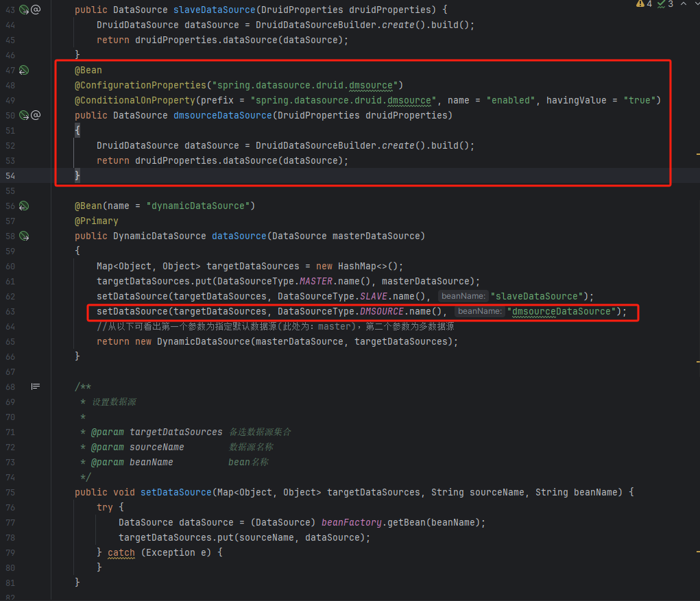This screenshot has height=601, width=700.
Task: Click the Spring bean gutter icon on line 47
Action: click(24, 70)
